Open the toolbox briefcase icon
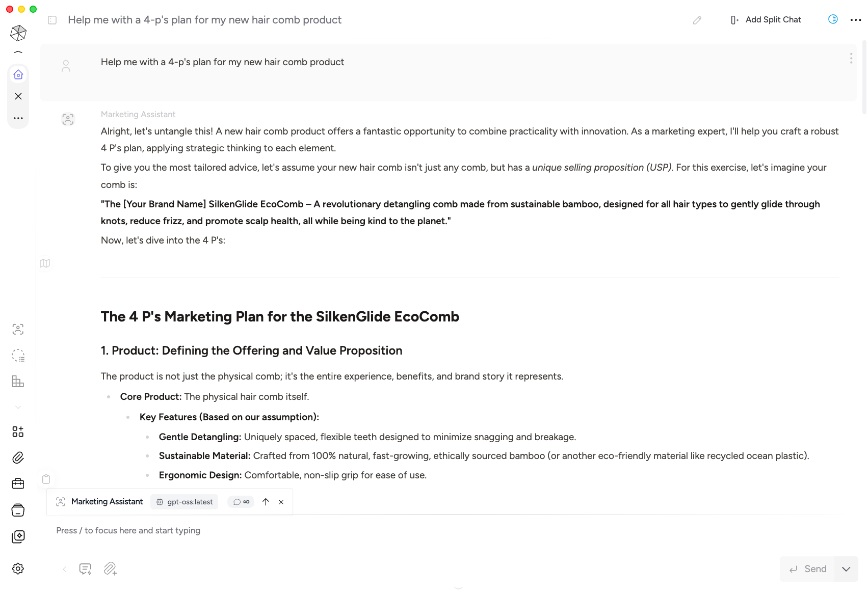The height and width of the screenshot is (594, 868). point(18,483)
